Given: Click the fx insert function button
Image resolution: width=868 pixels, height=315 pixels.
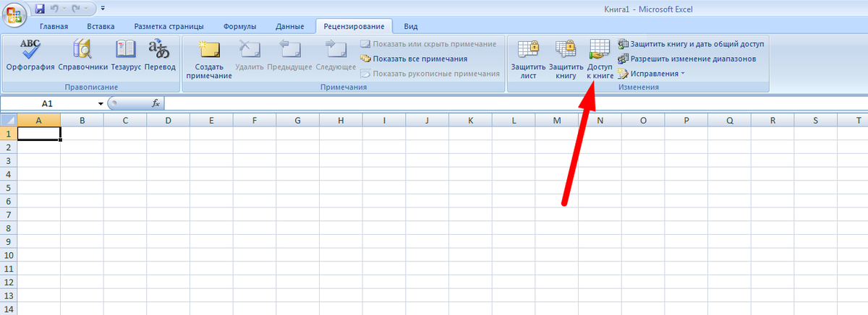Looking at the screenshot, I should tap(156, 104).
